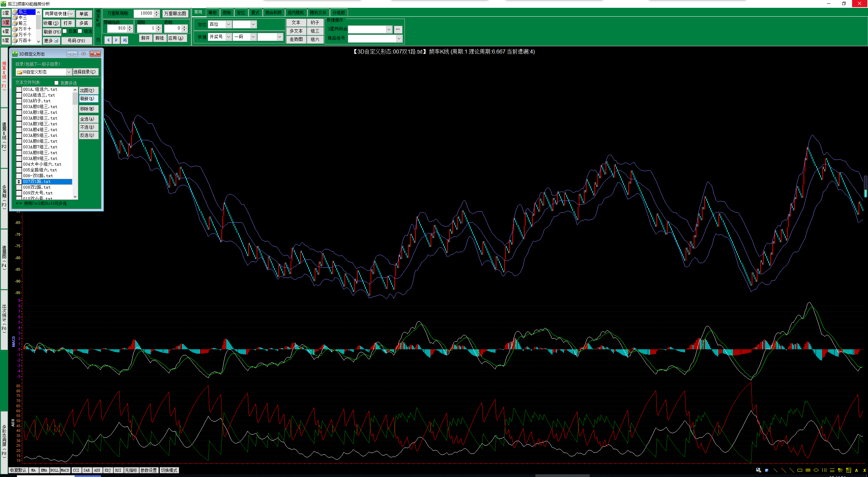Select the text annotation A tool
868x477 pixels.
coord(856,470)
